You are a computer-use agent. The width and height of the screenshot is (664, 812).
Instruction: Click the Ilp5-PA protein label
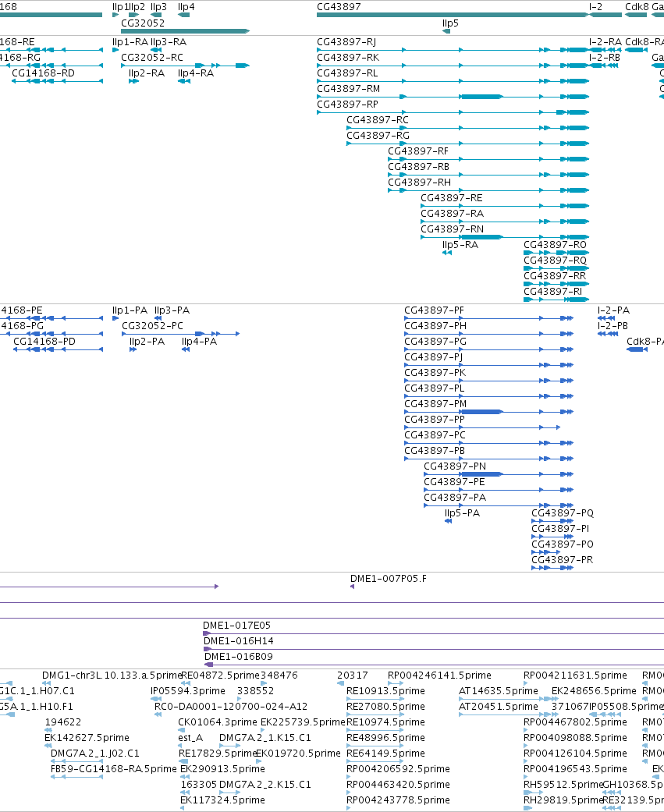463,512
